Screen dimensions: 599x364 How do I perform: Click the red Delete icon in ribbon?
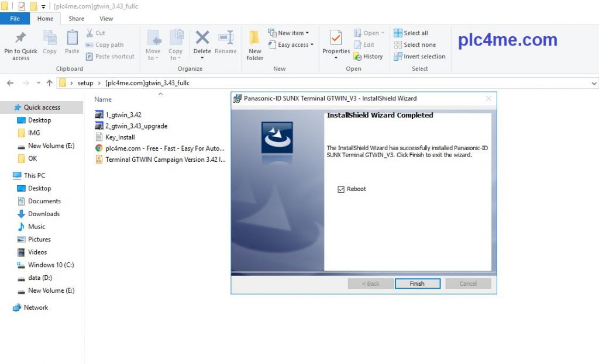202,38
